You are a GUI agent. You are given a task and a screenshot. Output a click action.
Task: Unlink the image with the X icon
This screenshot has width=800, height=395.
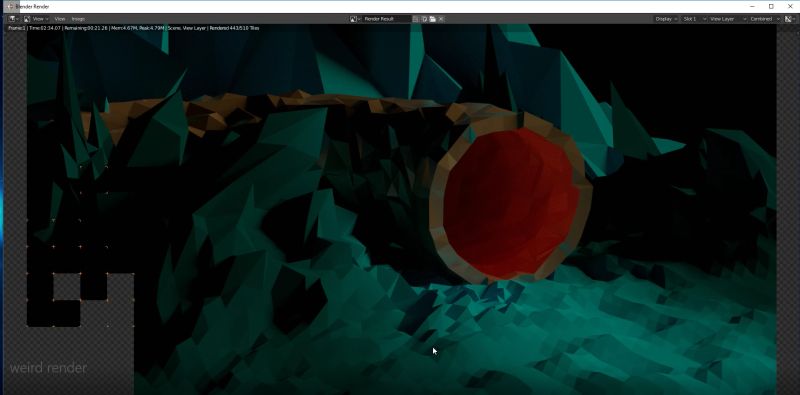click(x=441, y=19)
